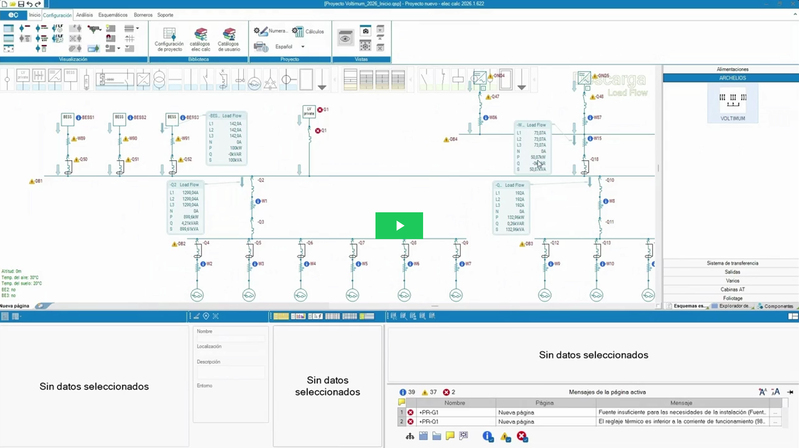This screenshot has height=448, width=799.
Task: Click the Q50 warning marker on diagram
Action: click(x=76, y=160)
